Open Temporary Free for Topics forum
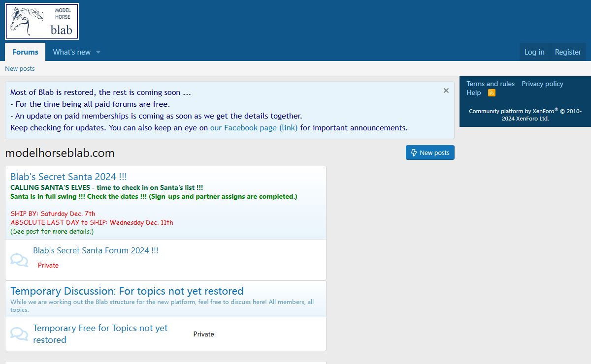The height and width of the screenshot is (364, 591). 100,334
